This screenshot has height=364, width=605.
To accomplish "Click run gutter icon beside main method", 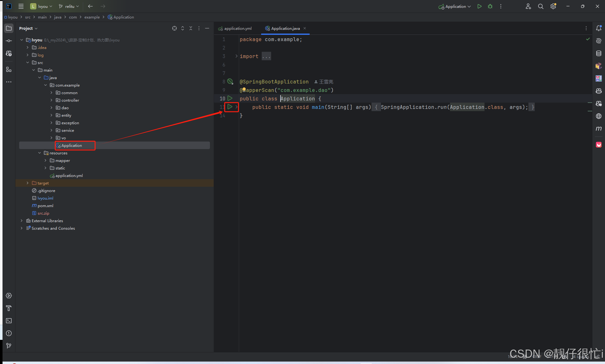I will pos(230,107).
